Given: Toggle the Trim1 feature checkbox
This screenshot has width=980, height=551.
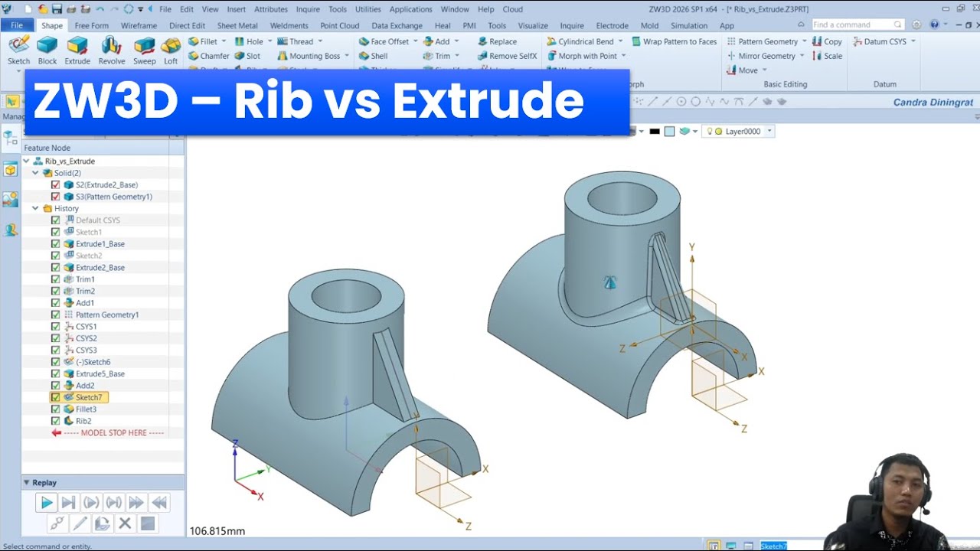Looking at the screenshot, I should point(55,279).
